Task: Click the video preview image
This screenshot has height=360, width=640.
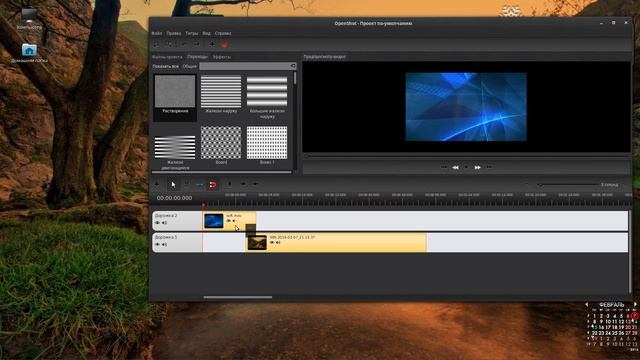Action: (x=466, y=107)
